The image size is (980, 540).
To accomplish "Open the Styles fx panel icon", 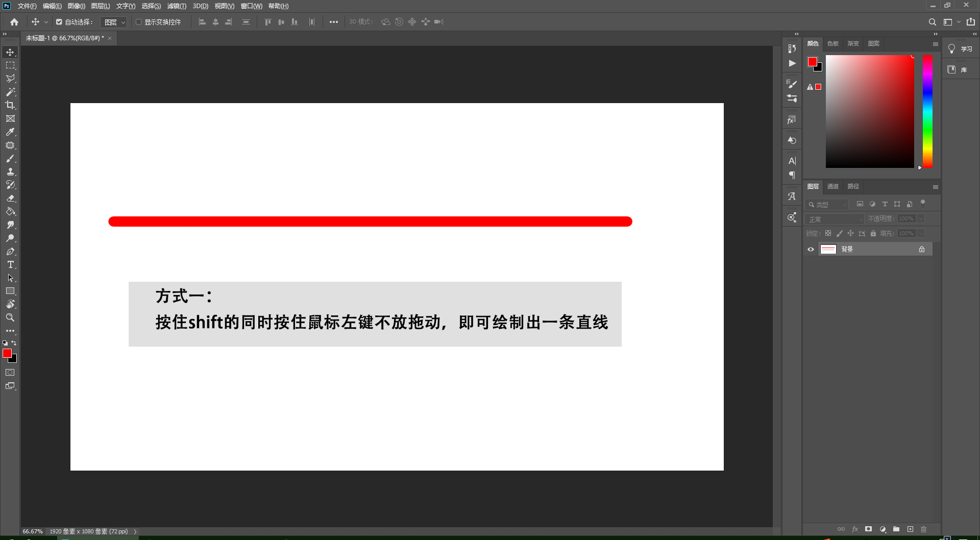I will 792,120.
